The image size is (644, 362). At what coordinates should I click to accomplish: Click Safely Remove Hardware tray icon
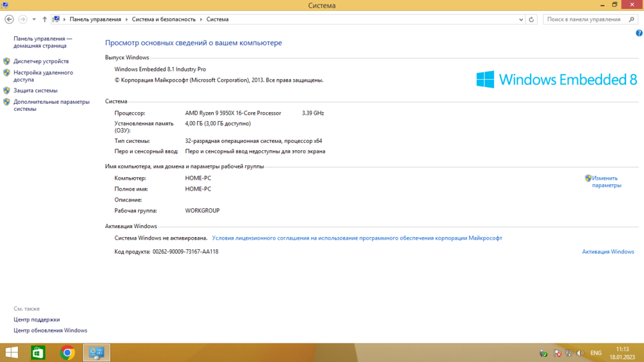(544, 353)
